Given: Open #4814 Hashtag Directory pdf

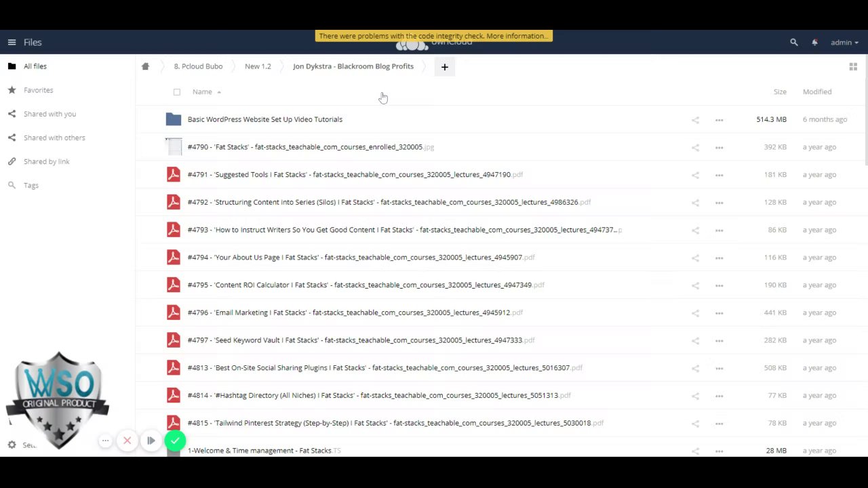Looking at the screenshot, I should click(x=380, y=395).
